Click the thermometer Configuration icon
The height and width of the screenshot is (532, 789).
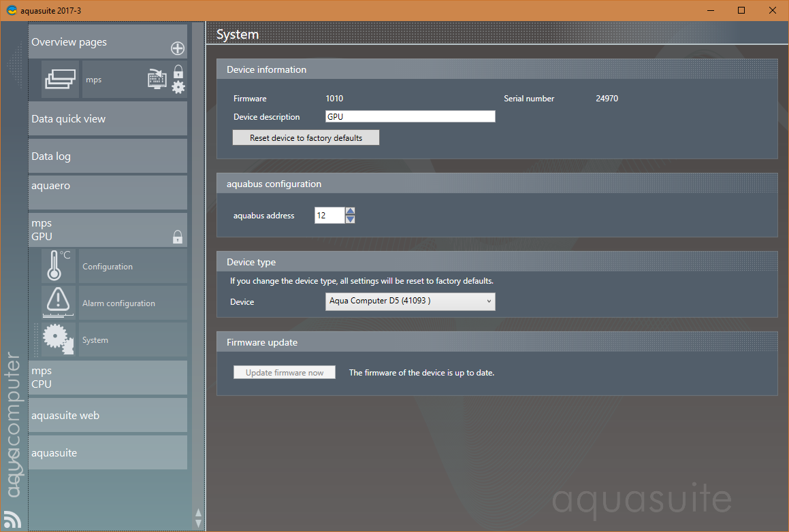click(x=59, y=266)
